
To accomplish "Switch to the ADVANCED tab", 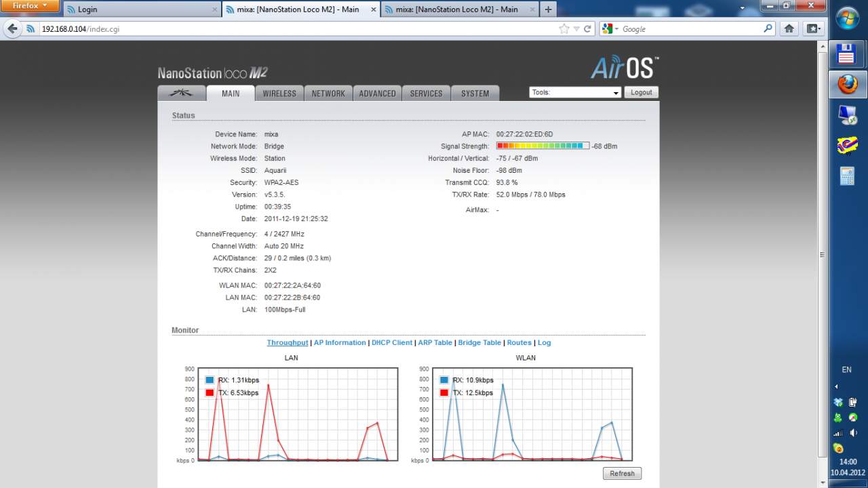I will (x=377, y=93).
